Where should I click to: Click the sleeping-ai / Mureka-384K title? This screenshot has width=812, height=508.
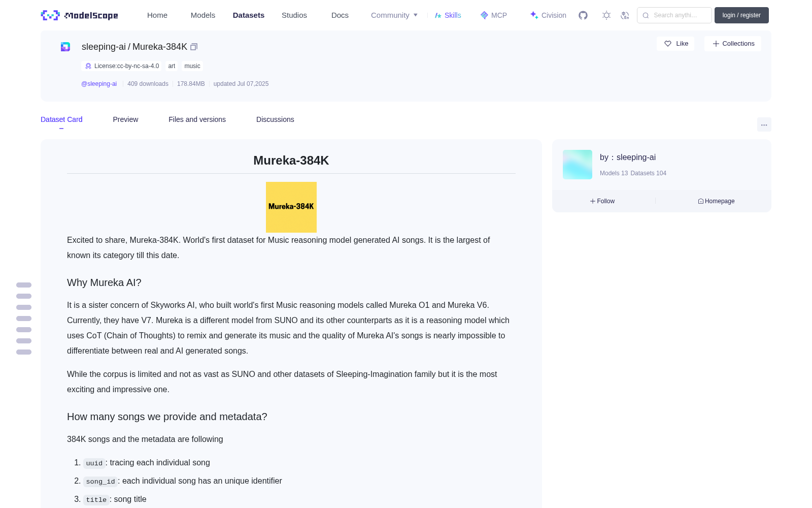pyautogui.click(x=134, y=47)
